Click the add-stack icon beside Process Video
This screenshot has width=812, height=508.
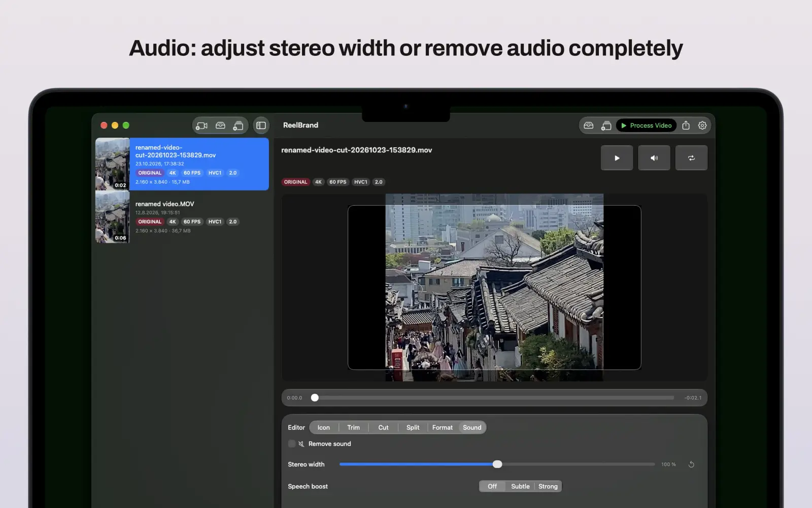pos(606,125)
